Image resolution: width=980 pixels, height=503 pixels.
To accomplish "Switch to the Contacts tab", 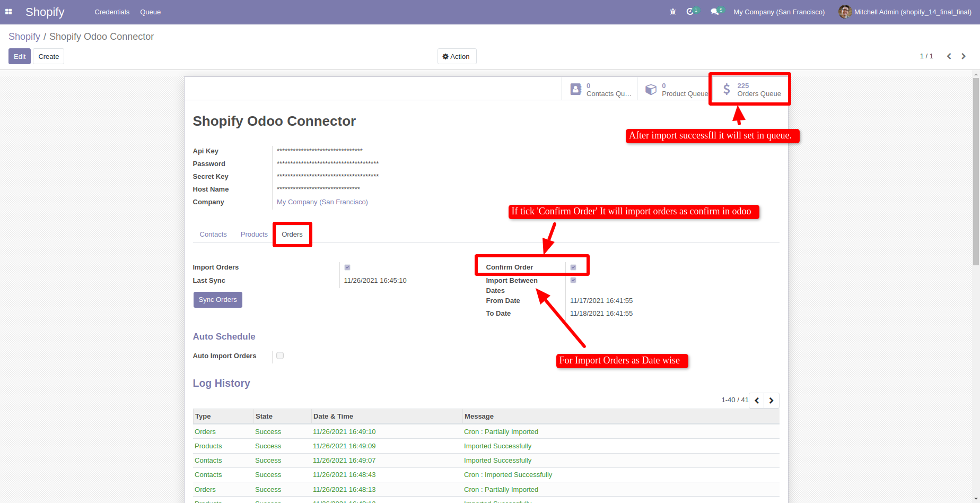I will coord(213,234).
